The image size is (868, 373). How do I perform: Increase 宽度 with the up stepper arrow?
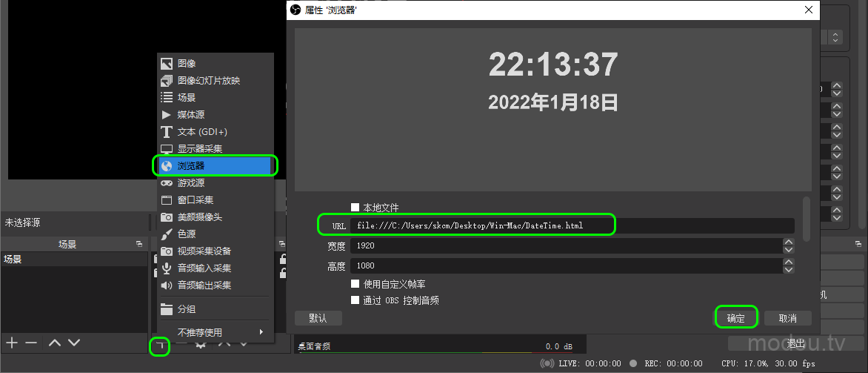point(788,242)
